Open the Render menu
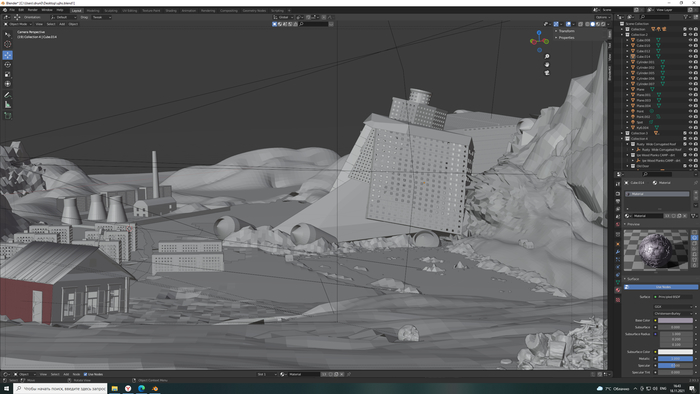Image resolution: width=700 pixels, height=394 pixels. pos(33,10)
